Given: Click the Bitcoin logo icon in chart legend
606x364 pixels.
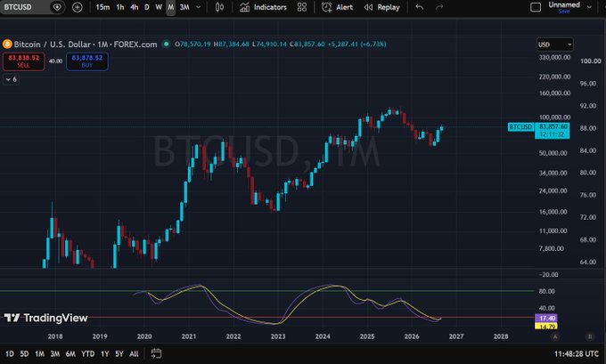Looking at the screenshot, I should tap(7, 44).
